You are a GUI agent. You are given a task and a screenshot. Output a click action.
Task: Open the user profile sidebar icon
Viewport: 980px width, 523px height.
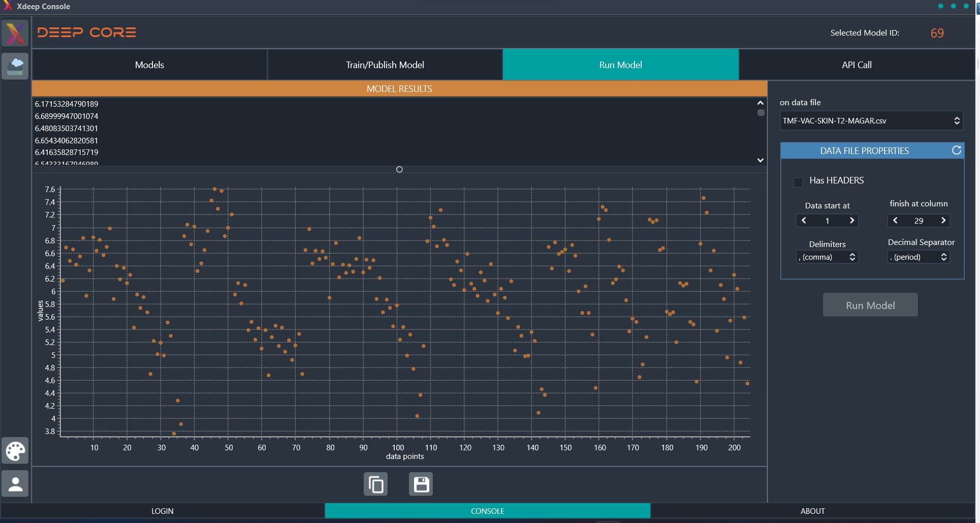click(15, 483)
